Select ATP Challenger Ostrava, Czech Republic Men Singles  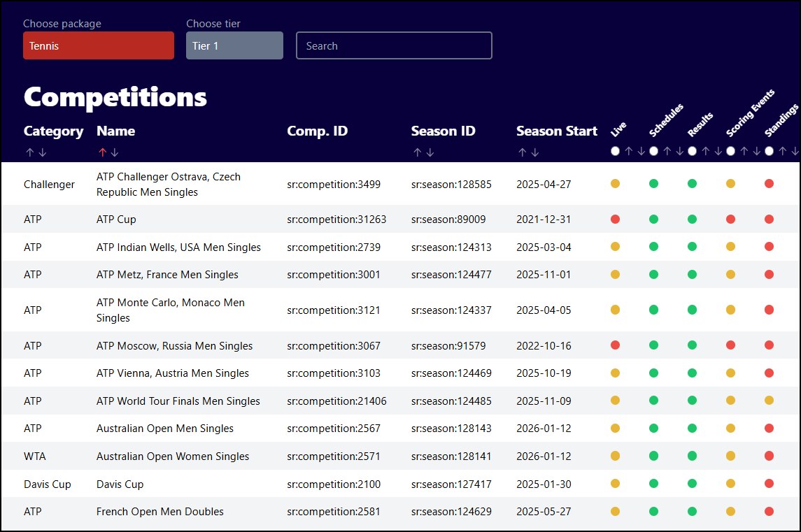[x=169, y=185]
